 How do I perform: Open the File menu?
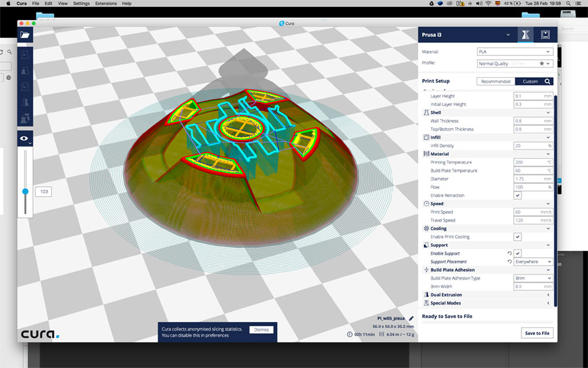pos(35,3)
